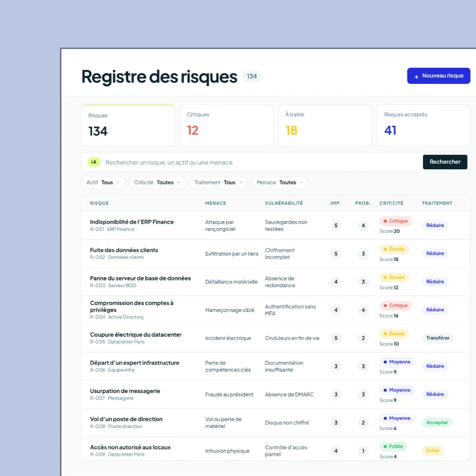
Task: Click the IMP. column header
Action: tap(336, 203)
